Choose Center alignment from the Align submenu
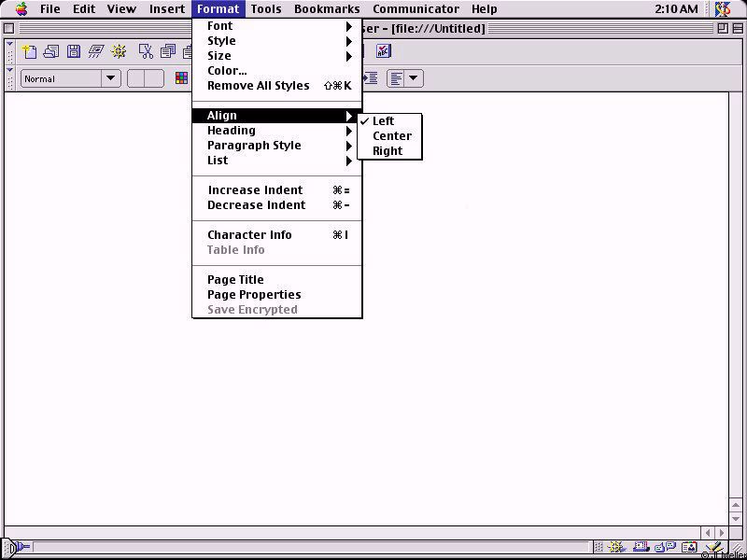 pos(391,136)
